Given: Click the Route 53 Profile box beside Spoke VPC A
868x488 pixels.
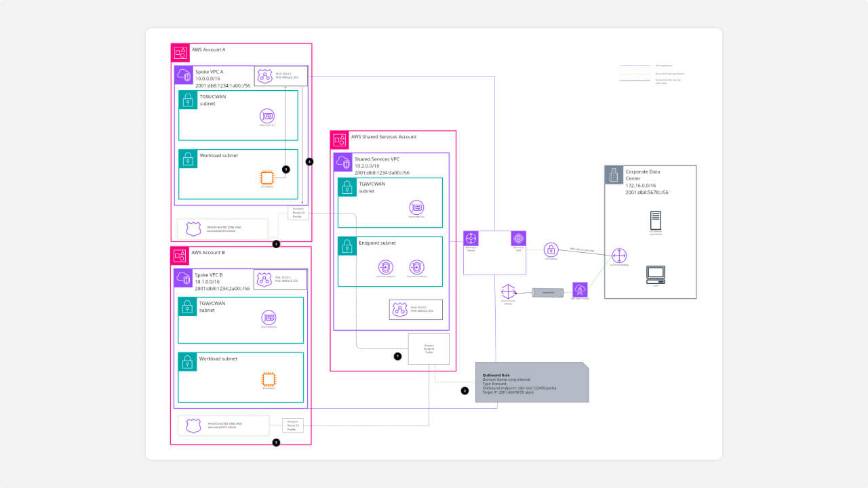Looking at the screenshot, I should [x=298, y=213].
